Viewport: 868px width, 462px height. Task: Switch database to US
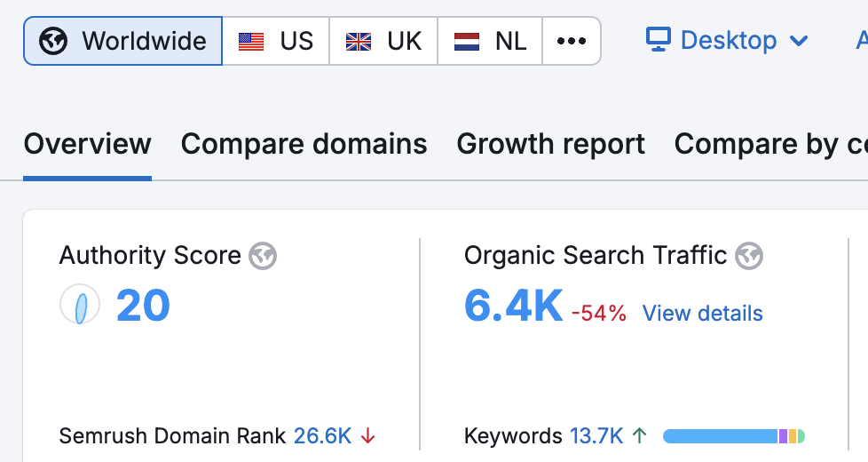coord(276,41)
